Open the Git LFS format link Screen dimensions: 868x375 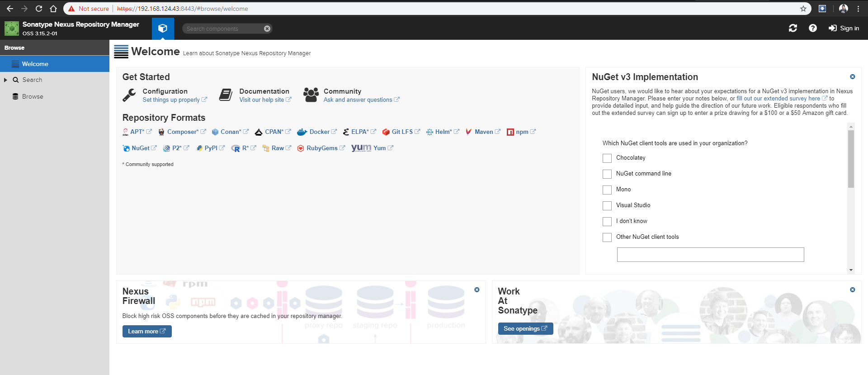(401, 132)
